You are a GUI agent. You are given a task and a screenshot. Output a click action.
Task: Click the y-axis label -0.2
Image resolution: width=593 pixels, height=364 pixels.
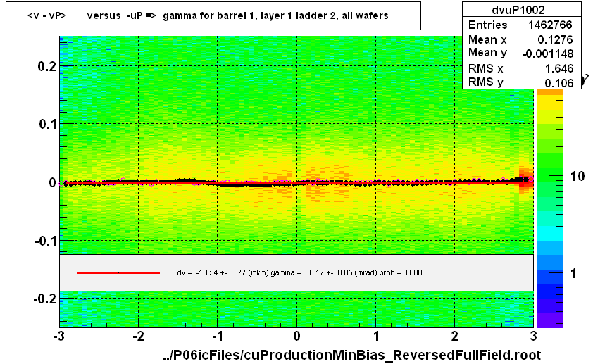[44, 299]
